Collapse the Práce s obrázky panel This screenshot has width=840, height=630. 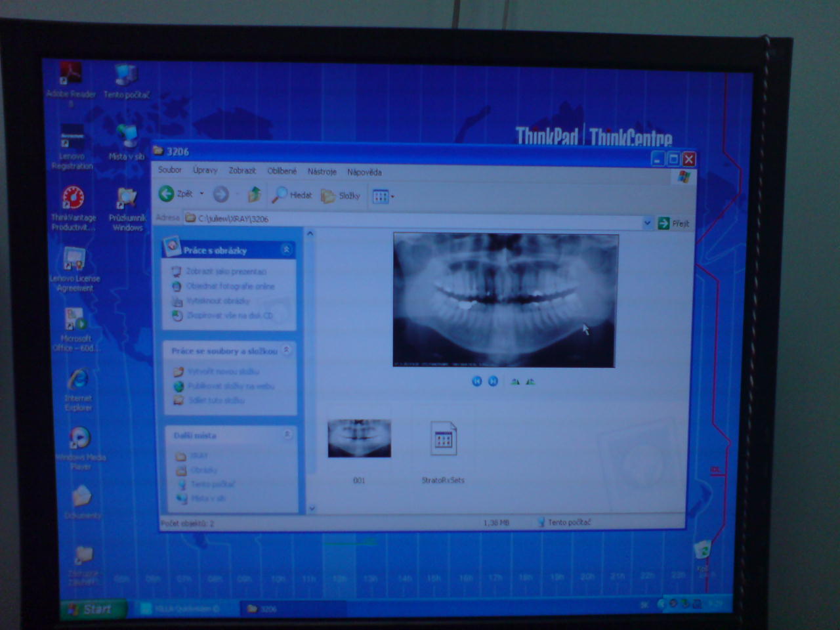[286, 249]
